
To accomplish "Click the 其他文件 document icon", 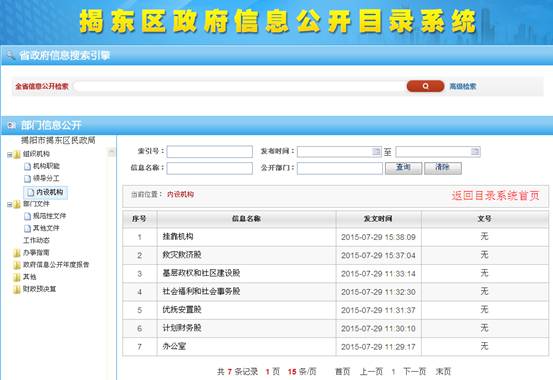I will tap(27, 228).
